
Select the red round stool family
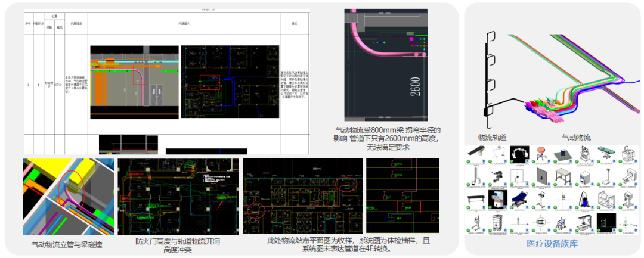(x=541, y=152)
